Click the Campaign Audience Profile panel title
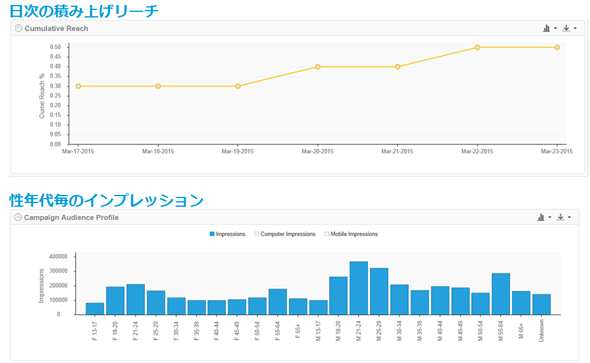590x363 pixels. coord(71,217)
